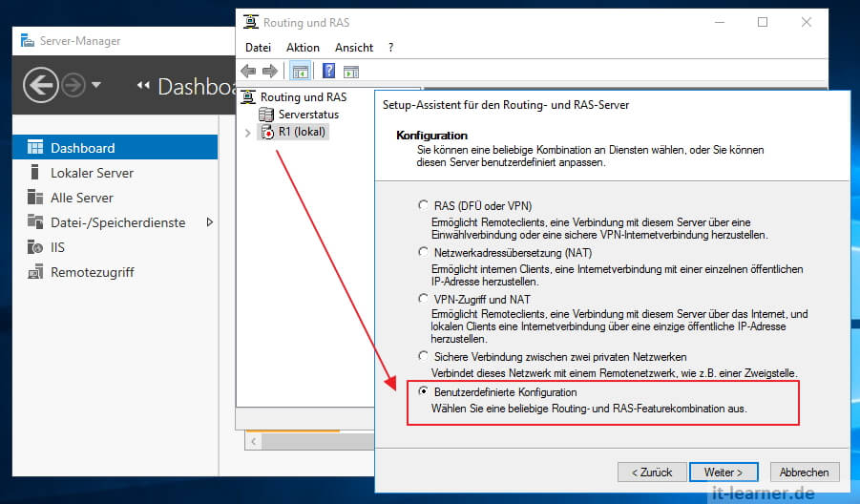The height and width of the screenshot is (504, 860).
Task: Open the Ansicht menu
Action: [354, 48]
